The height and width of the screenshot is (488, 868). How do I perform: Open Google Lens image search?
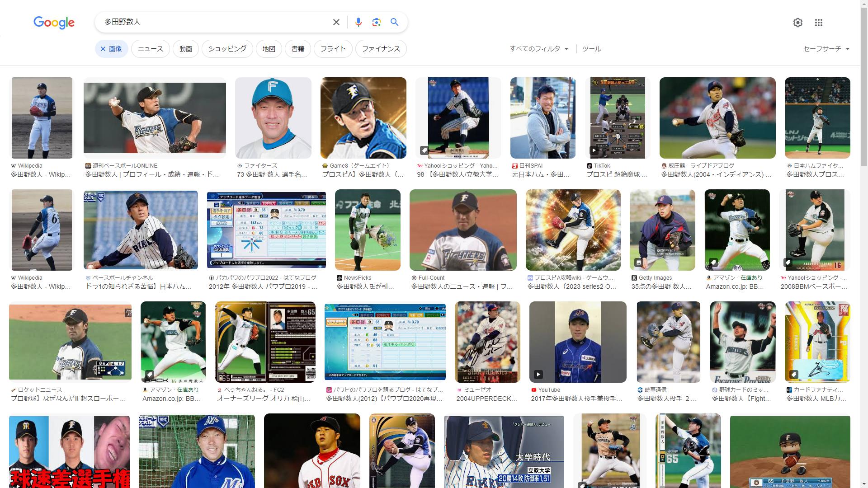click(x=377, y=22)
